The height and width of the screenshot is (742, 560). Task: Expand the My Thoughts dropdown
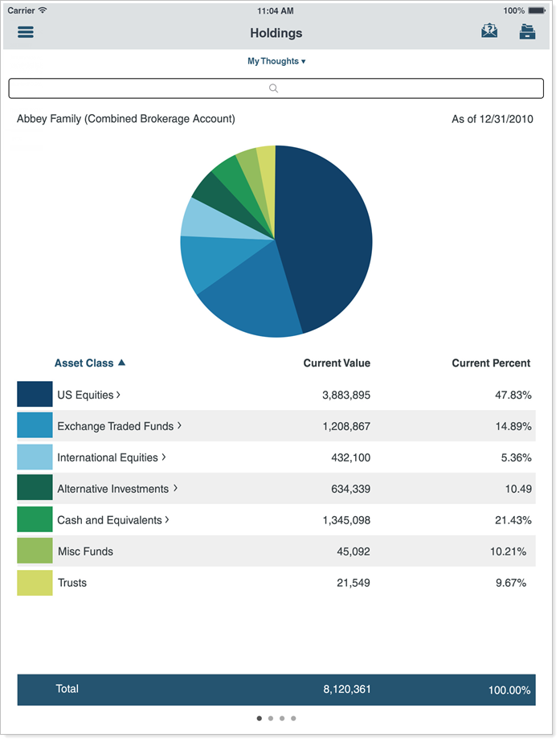pos(276,61)
